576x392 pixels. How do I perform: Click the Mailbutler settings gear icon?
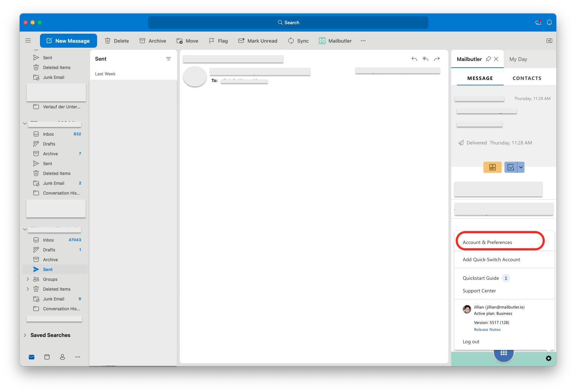(549, 358)
